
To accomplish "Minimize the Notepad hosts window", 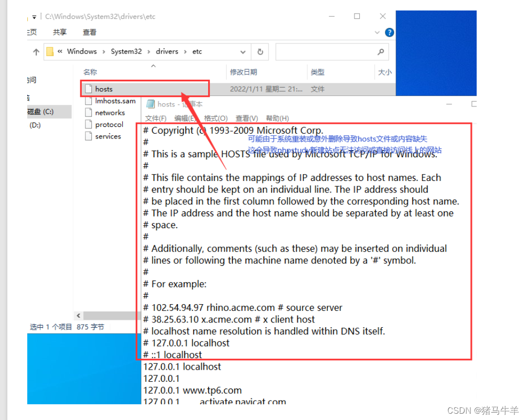I will coord(449,104).
